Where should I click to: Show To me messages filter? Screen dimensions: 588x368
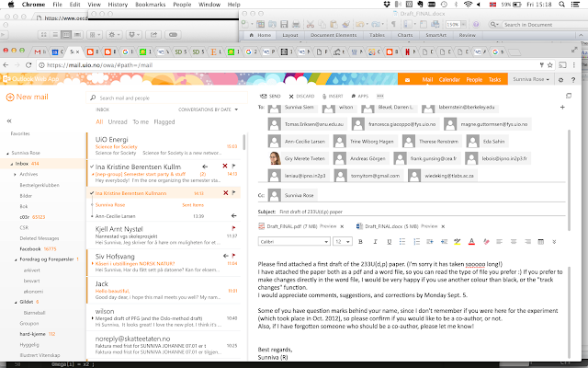coord(141,121)
